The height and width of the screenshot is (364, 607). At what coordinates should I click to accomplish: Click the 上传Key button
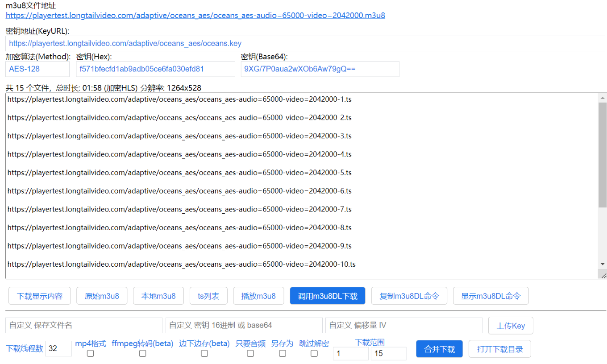point(511,326)
